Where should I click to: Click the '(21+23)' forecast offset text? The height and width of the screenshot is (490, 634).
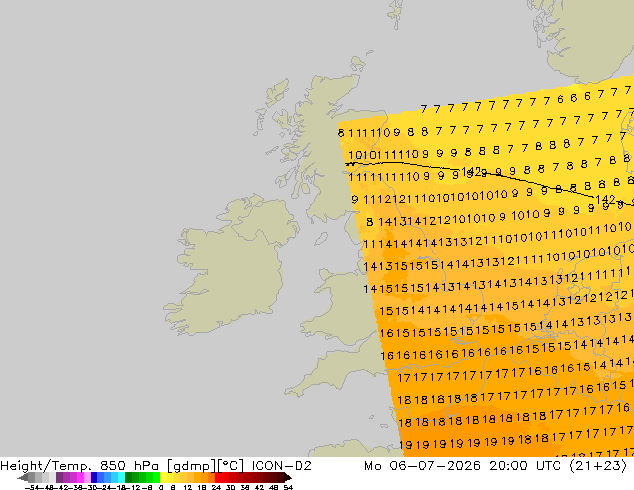pyautogui.click(x=598, y=466)
